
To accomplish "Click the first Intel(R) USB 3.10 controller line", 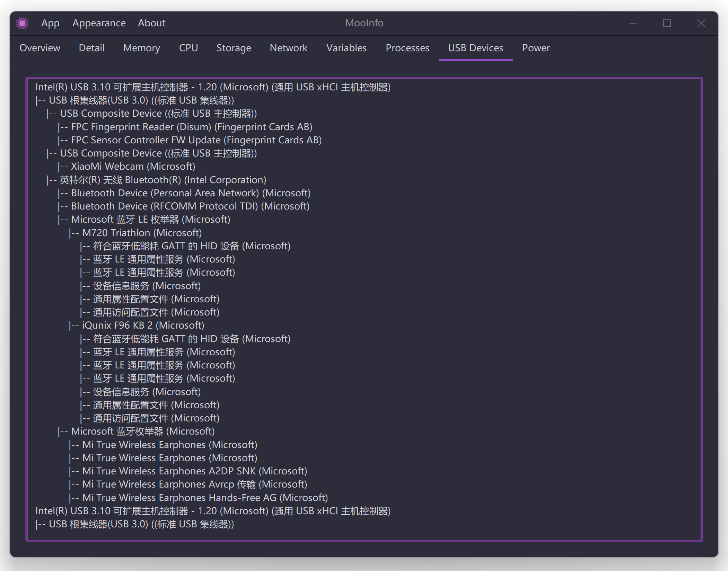I will click(x=213, y=87).
